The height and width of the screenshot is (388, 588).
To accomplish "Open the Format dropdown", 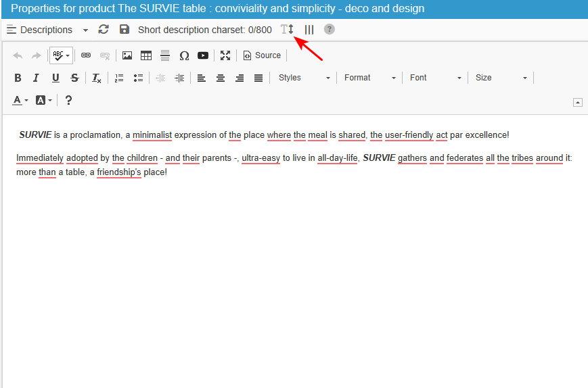I will click(369, 78).
